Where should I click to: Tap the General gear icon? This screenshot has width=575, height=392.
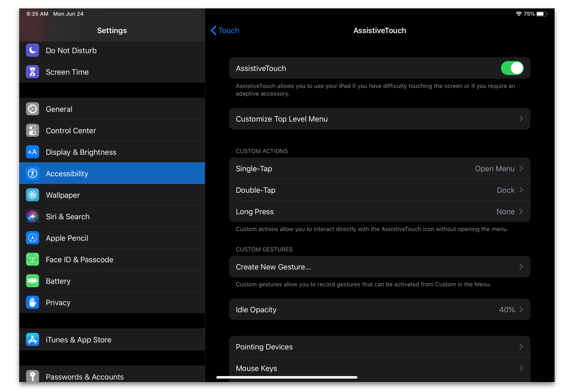point(32,109)
